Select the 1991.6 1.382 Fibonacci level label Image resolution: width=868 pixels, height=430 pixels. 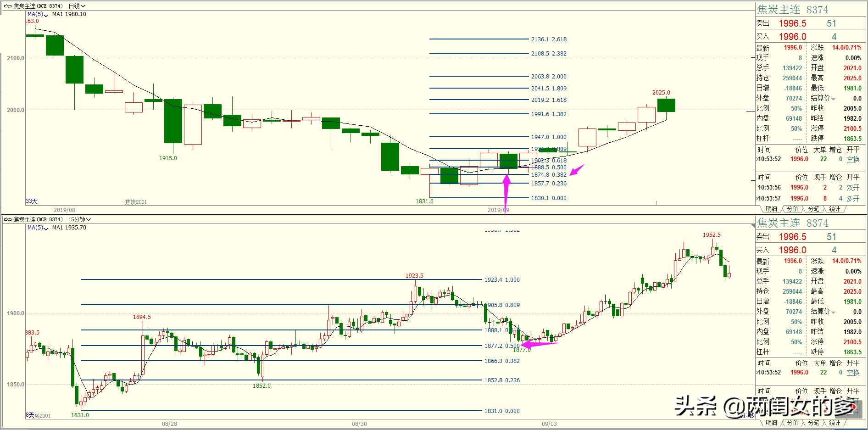tap(549, 114)
